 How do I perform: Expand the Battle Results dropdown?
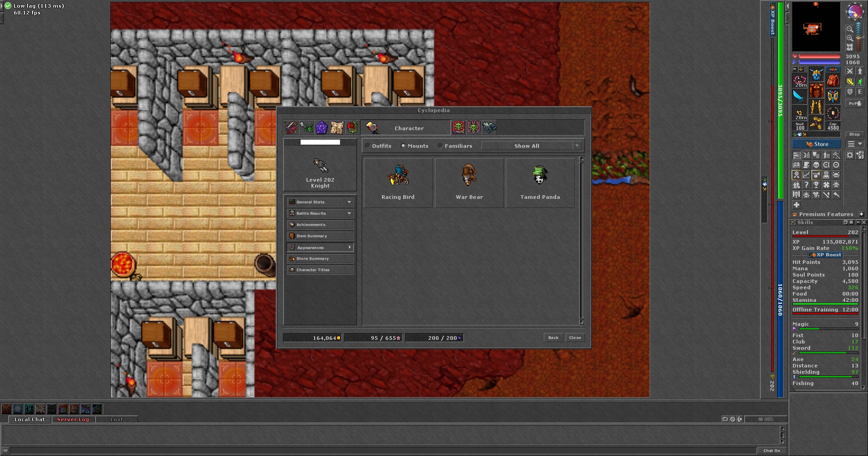point(320,213)
